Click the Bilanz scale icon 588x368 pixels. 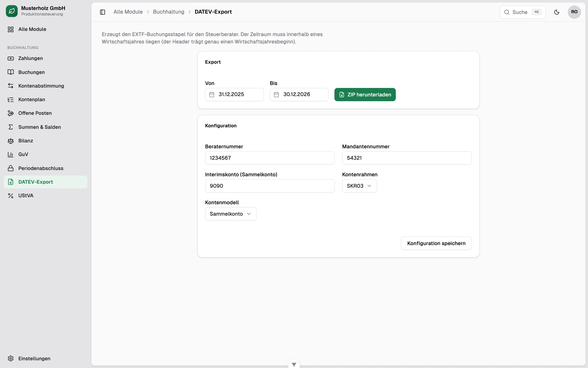click(10, 141)
